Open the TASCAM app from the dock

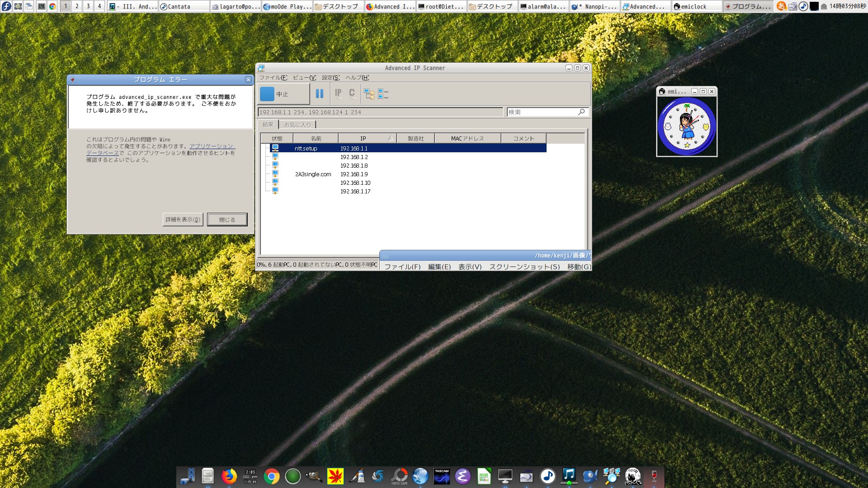pyautogui.click(x=442, y=477)
